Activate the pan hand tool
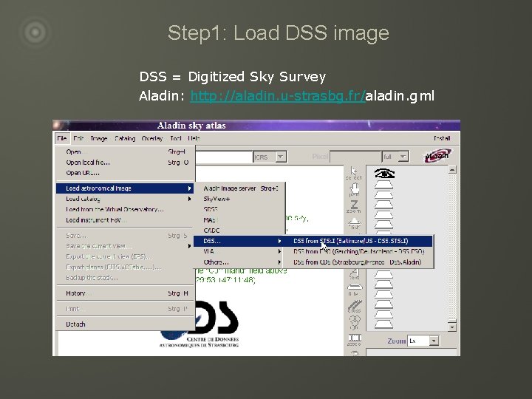Viewport: 532px width, 399px height. pos(354,190)
